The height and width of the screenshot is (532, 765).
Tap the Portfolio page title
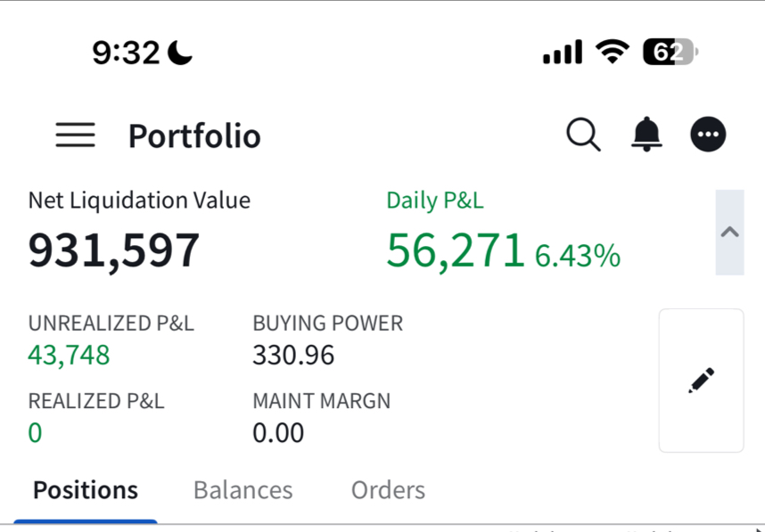pos(194,135)
